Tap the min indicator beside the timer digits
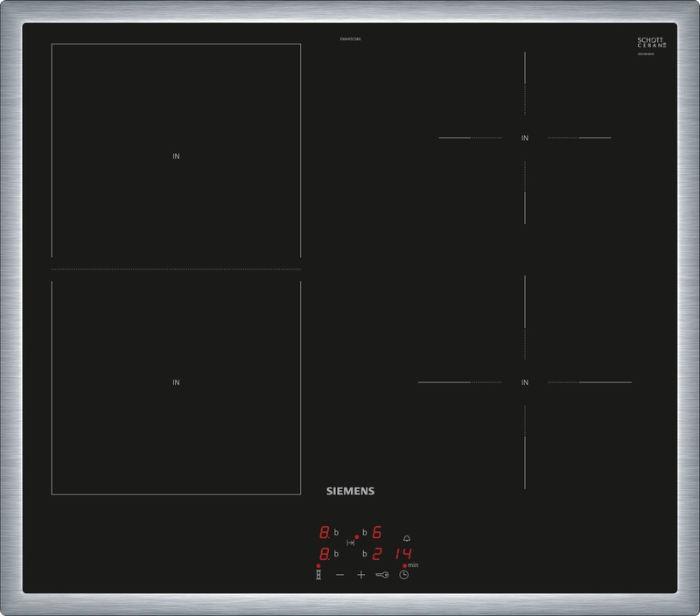Viewport: 700px width, 616px height. [x=414, y=565]
